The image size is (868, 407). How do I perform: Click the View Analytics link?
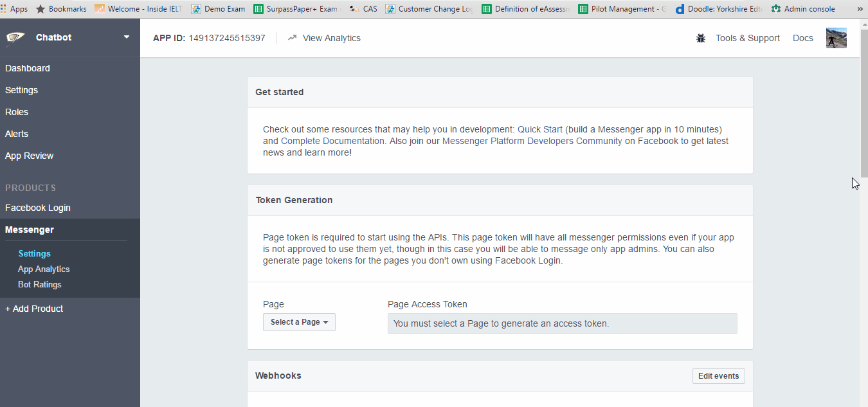[332, 38]
